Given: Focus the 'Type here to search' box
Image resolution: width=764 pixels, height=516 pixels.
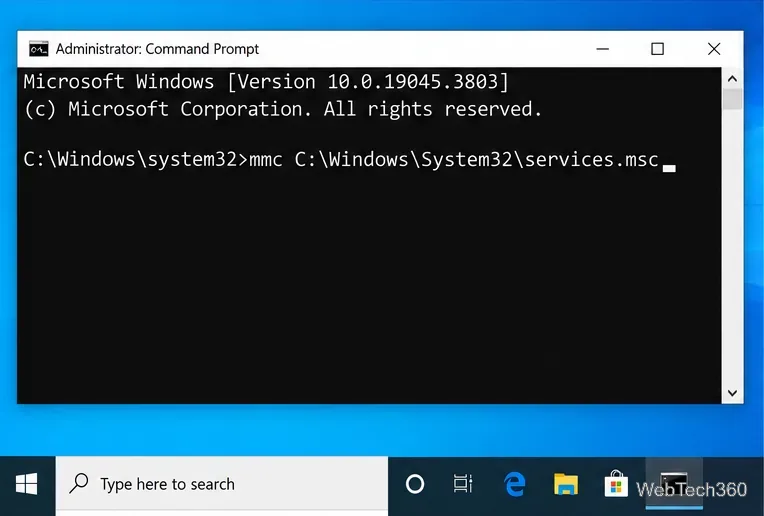Looking at the screenshot, I should [x=222, y=484].
